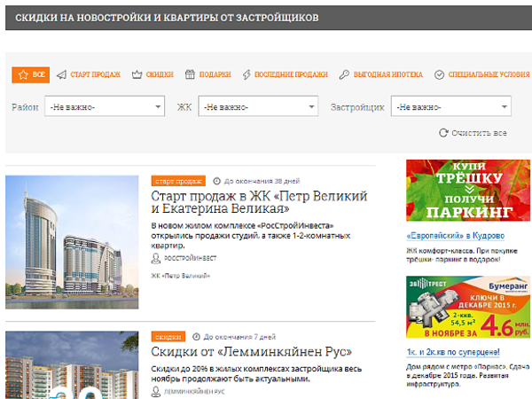Click the person icon beside Лемминкяйнен Рус
The height and width of the screenshot is (399, 532).
pos(155,392)
